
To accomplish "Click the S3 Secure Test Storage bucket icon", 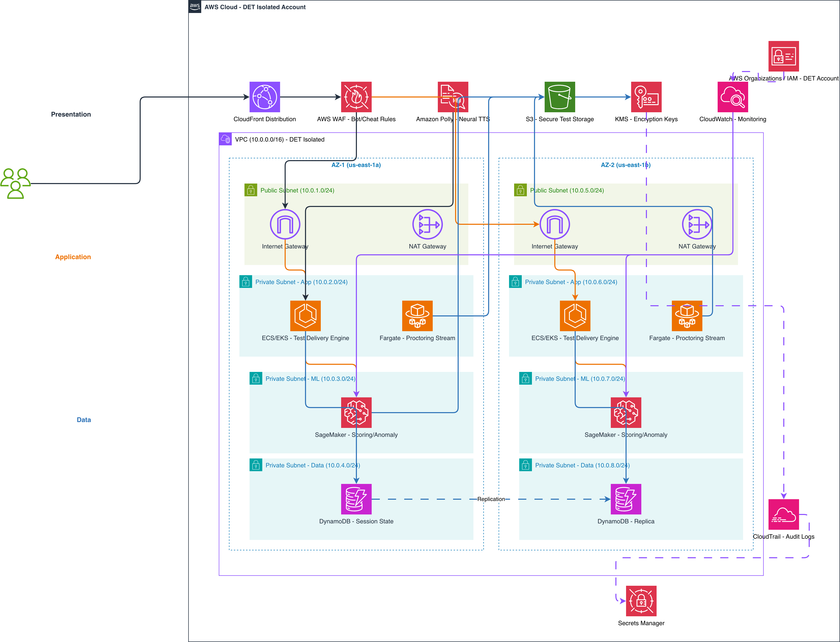I will pos(560,97).
